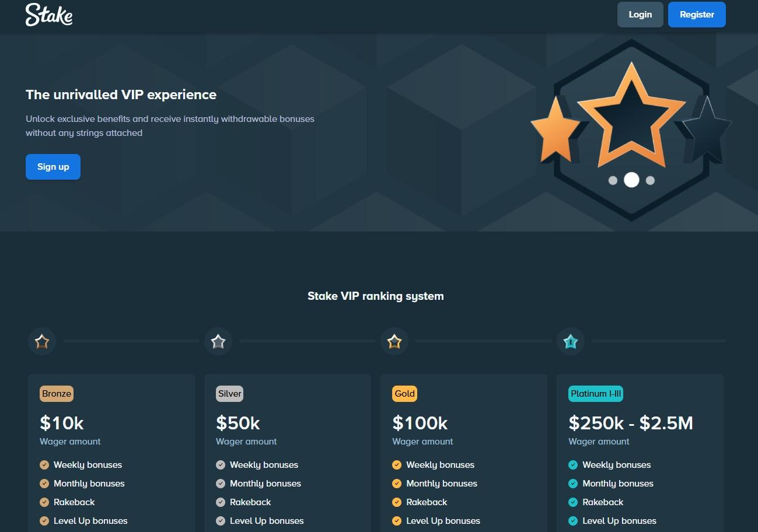Screen dimensions: 758x532
Task: Click Gold Monthly bonuses check icon
Action: click(397, 484)
